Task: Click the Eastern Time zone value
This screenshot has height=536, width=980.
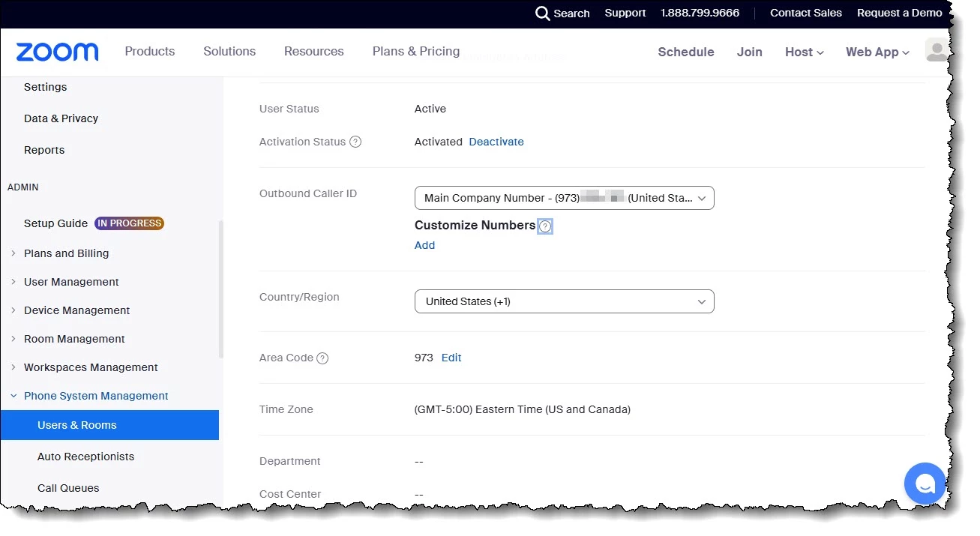Action: (523, 409)
